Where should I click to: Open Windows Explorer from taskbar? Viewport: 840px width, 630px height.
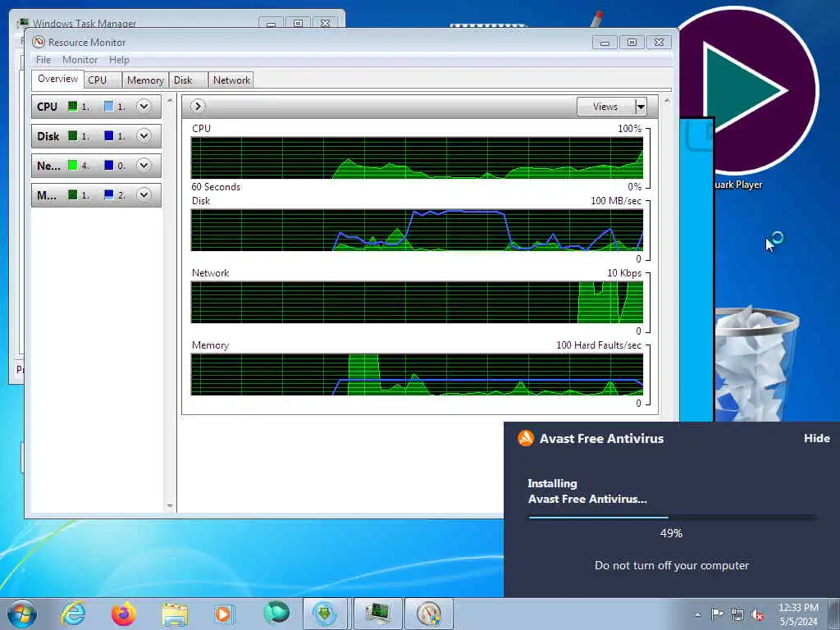[x=175, y=614]
